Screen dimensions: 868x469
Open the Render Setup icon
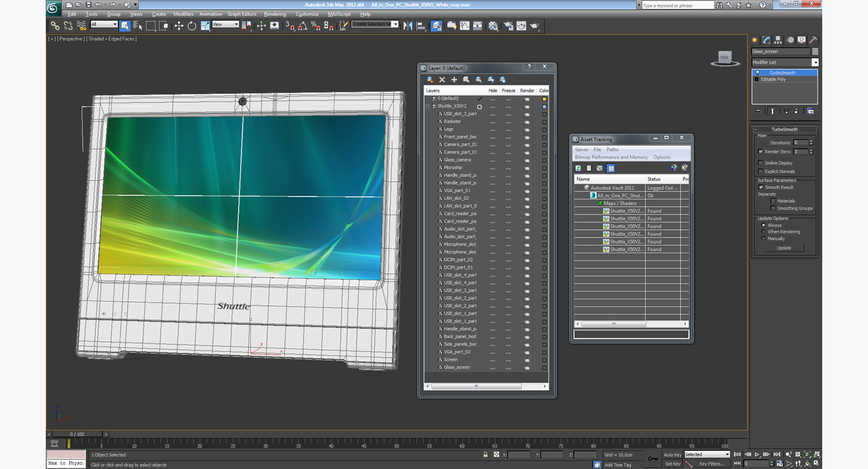(x=508, y=26)
